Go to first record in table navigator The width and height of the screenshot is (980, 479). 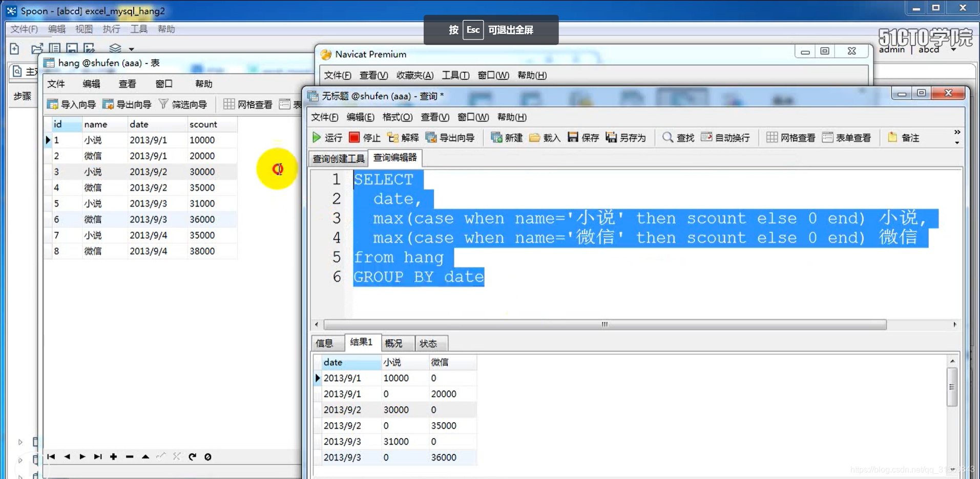[x=51, y=456]
